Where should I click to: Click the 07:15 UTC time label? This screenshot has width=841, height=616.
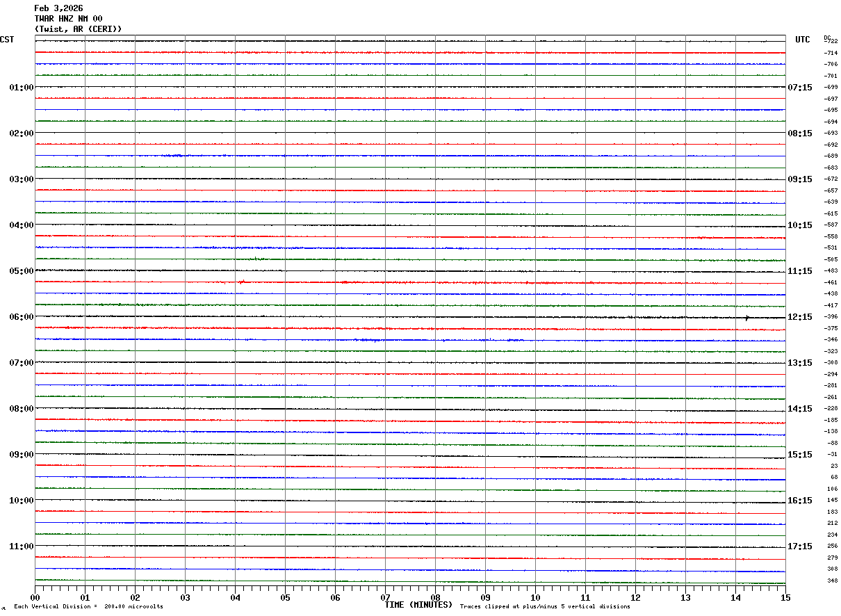click(x=800, y=88)
